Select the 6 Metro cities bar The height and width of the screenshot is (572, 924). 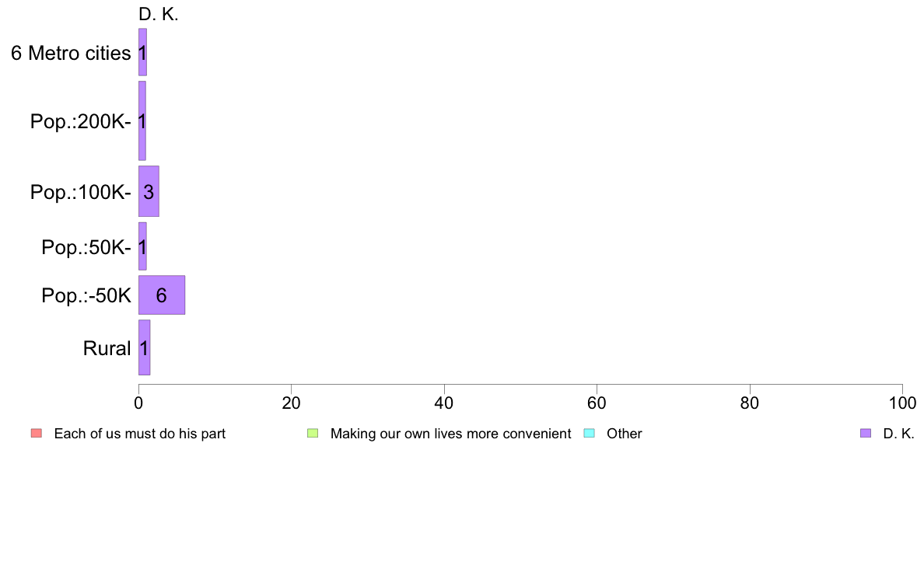pos(142,52)
